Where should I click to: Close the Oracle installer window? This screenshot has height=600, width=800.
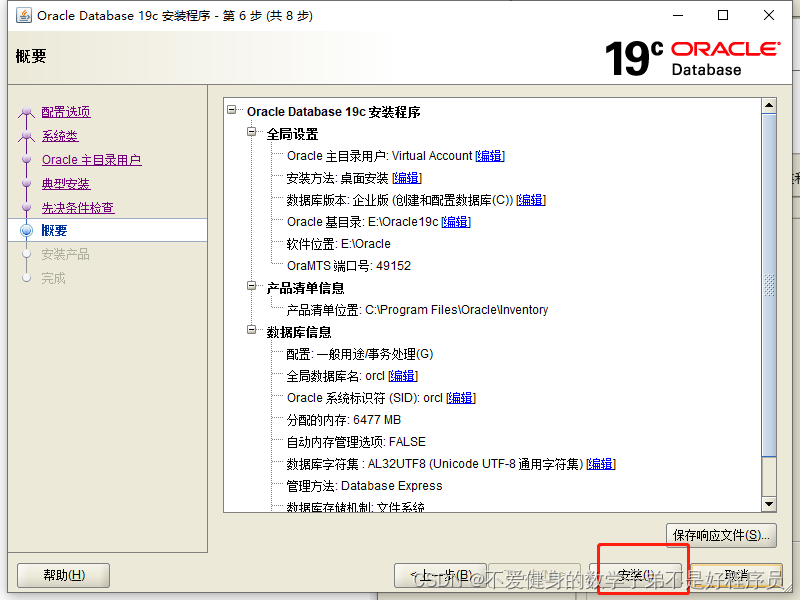tap(769, 15)
